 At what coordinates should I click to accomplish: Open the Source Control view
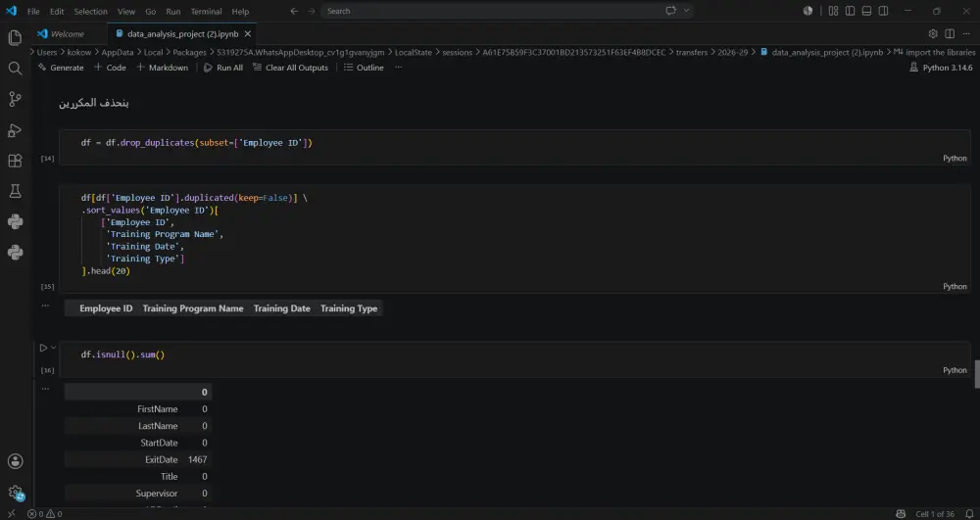15,99
